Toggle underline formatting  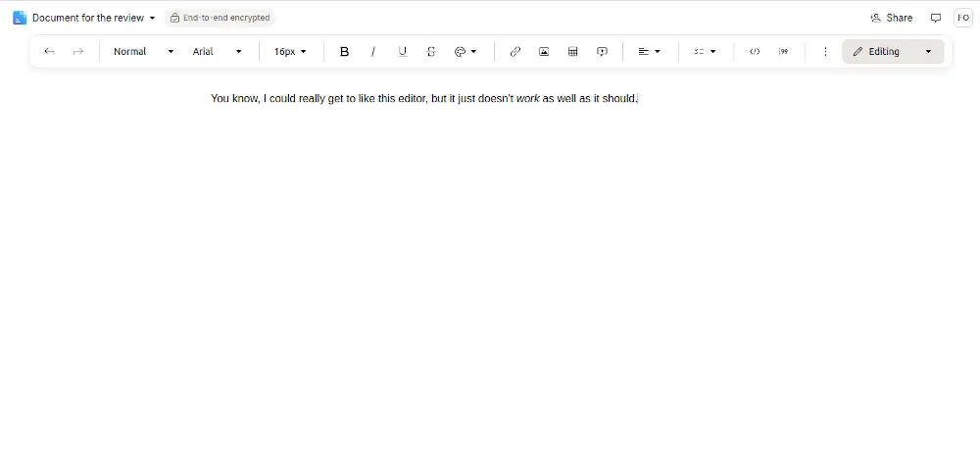coord(403,52)
